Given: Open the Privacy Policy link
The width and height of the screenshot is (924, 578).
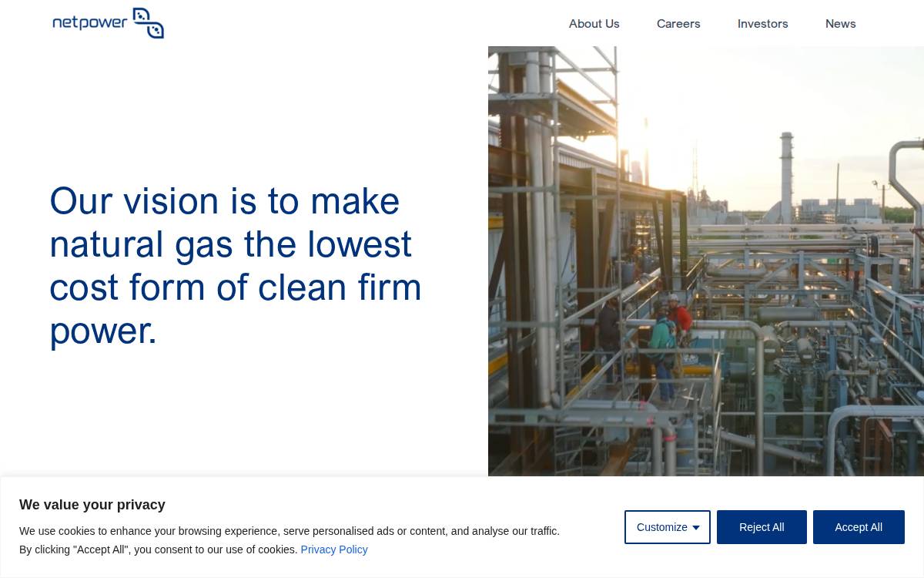Looking at the screenshot, I should click(333, 549).
